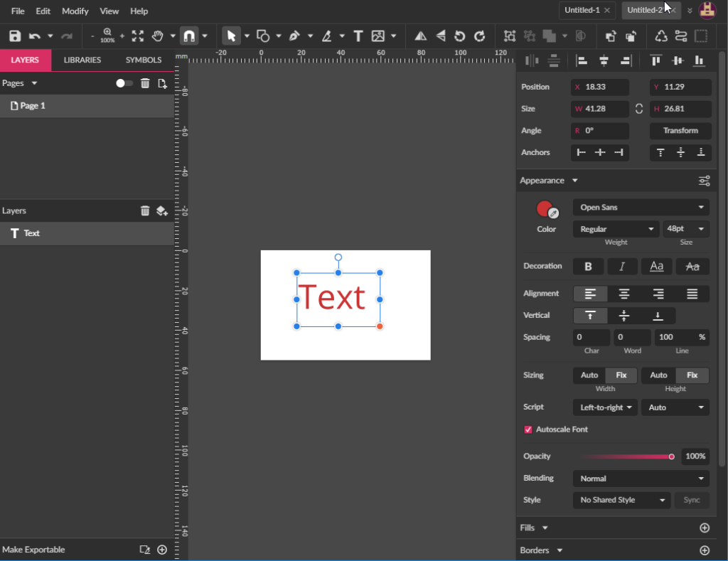Set Width sizing to Auto
Viewport: 728px width, 561px height.
pos(589,375)
